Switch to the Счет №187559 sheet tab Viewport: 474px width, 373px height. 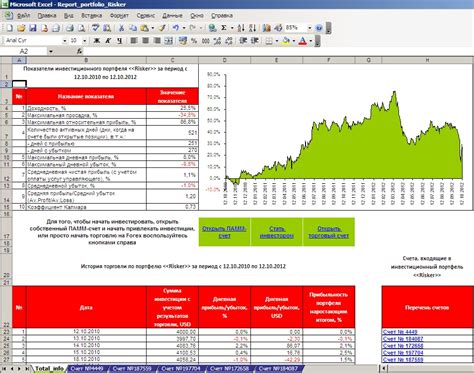click(x=132, y=369)
